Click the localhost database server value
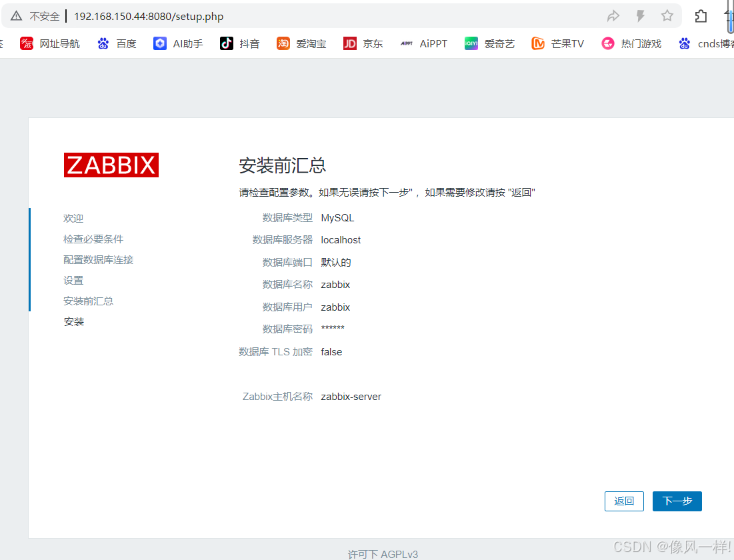The height and width of the screenshot is (560, 734). (341, 240)
